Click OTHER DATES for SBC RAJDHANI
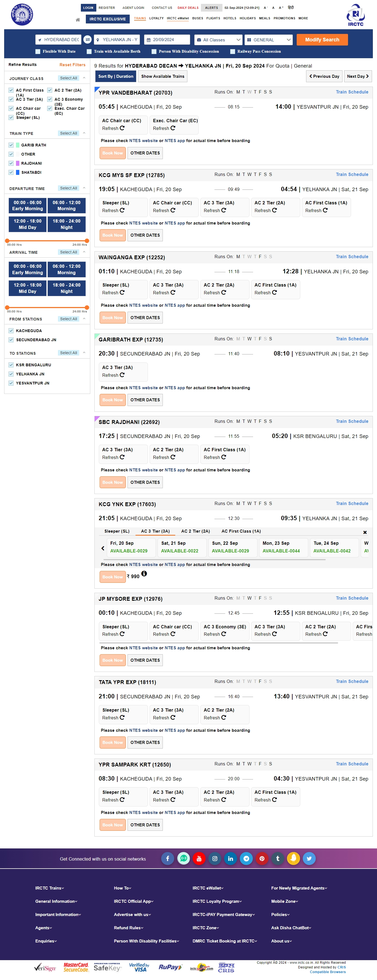This screenshot has height=980, width=377. (x=145, y=482)
